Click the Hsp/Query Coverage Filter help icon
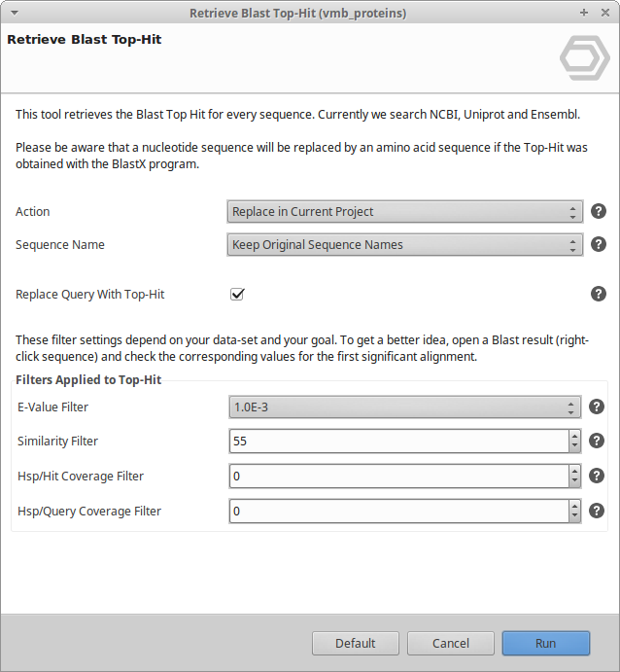Image resolution: width=620 pixels, height=672 pixels. click(x=597, y=511)
